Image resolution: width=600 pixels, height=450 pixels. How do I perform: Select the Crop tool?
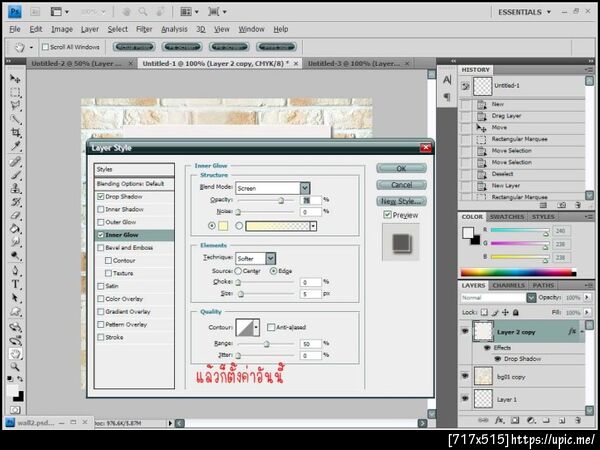tap(15, 132)
